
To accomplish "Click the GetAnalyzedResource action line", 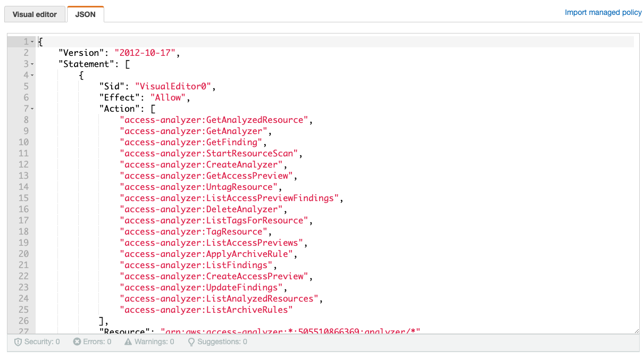I will [214, 120].
